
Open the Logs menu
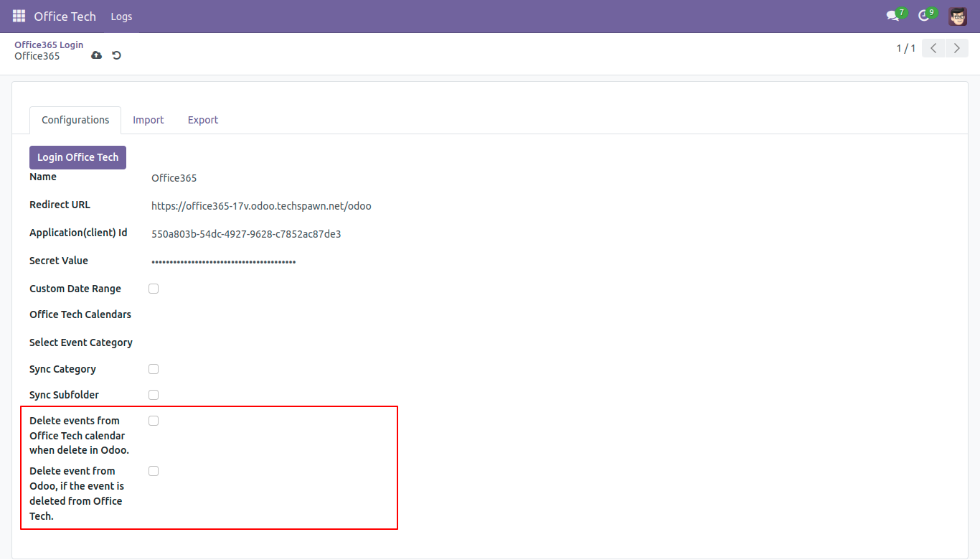click(x=121, y=16)
